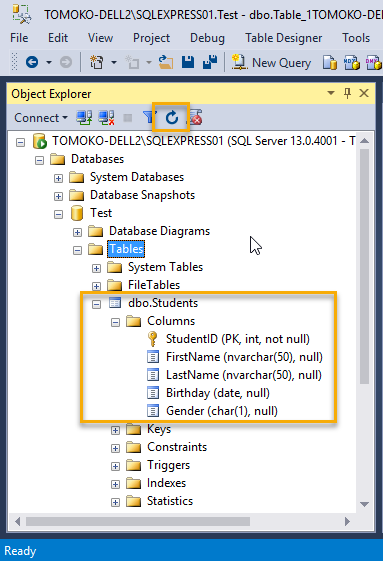The width and height of the screenshot is (383, 561).
Task: Click the vertical scrollbar down arrow
Action: (364, 504)
